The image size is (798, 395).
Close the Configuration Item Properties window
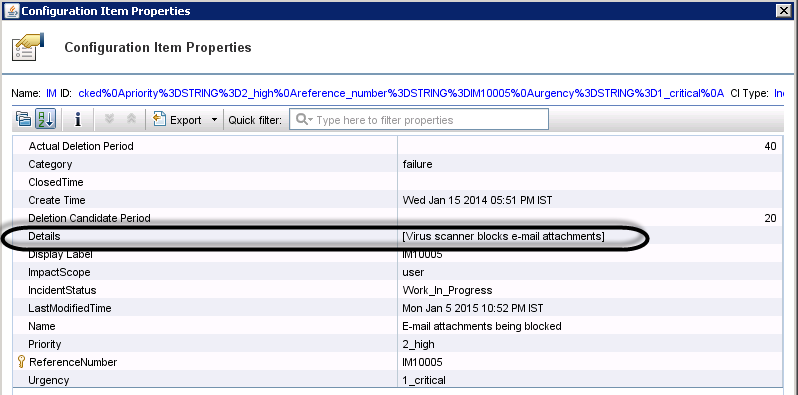pos(785,11)
